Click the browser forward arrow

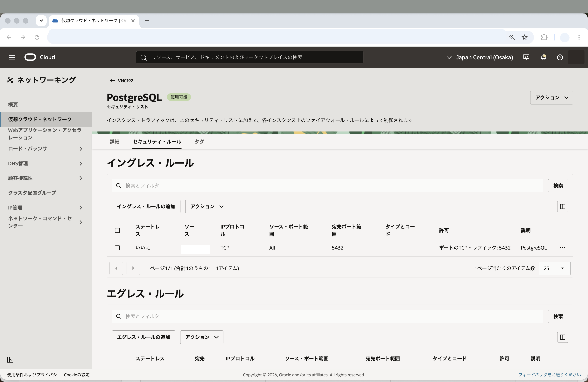[23, 37]
